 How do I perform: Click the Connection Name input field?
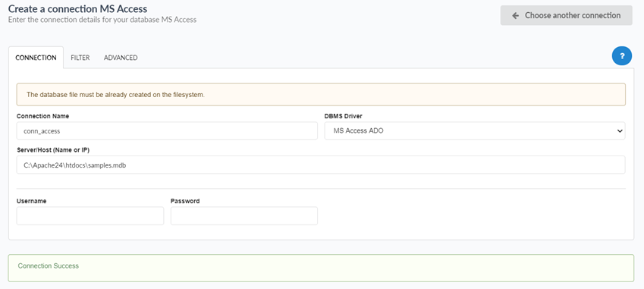click(167, 130)
